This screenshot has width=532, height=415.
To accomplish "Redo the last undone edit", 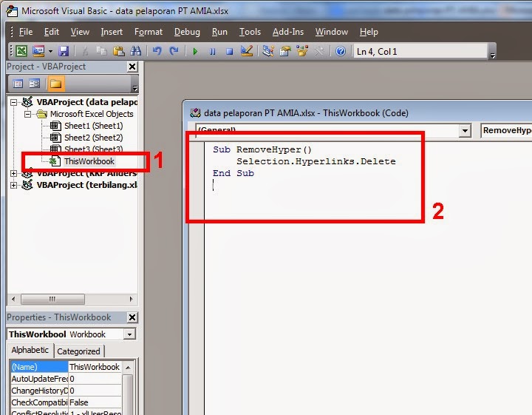I will pos(174,51).
